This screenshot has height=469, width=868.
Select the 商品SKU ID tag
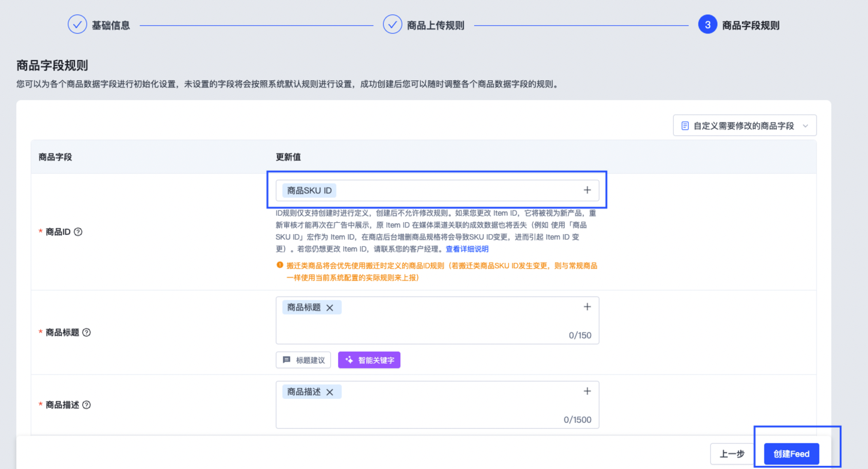click(x=309, y=190)
